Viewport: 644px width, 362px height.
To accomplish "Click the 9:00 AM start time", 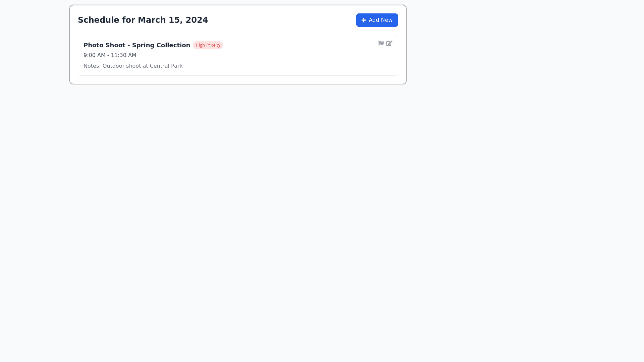I will pyautogui.click(x=94, y=55).
